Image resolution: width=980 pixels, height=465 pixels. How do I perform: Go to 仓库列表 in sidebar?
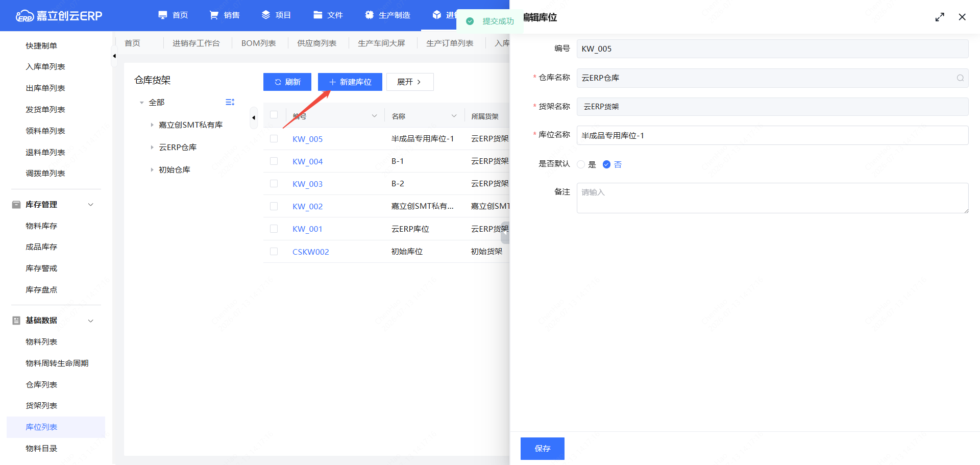[x=41, y=385]
